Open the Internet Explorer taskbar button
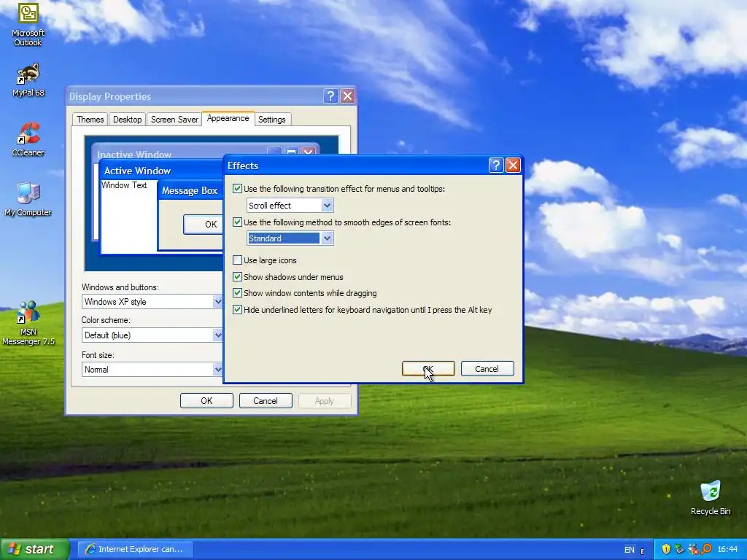The height and width of the screenshot is (560, 747). [135, 549]
